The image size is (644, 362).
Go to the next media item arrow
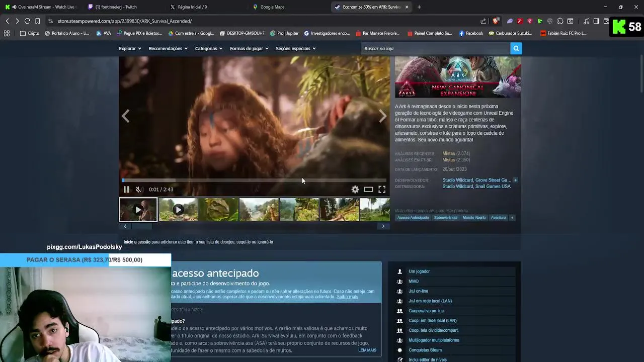click(383, 116)
